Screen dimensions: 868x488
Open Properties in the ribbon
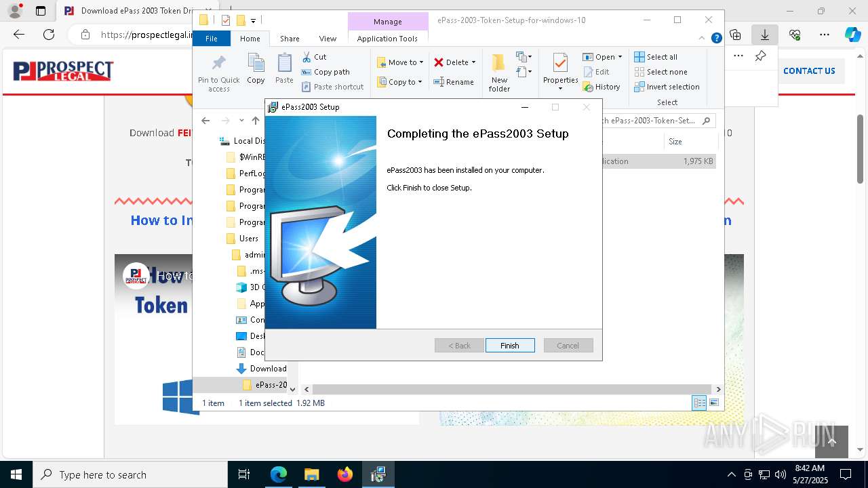[x=560, y=72]
